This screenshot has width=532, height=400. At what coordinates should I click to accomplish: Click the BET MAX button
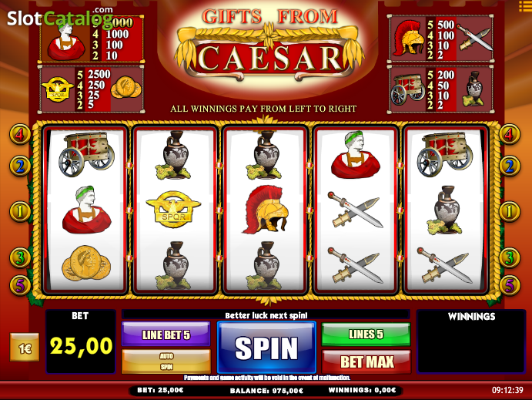[366, 362]
